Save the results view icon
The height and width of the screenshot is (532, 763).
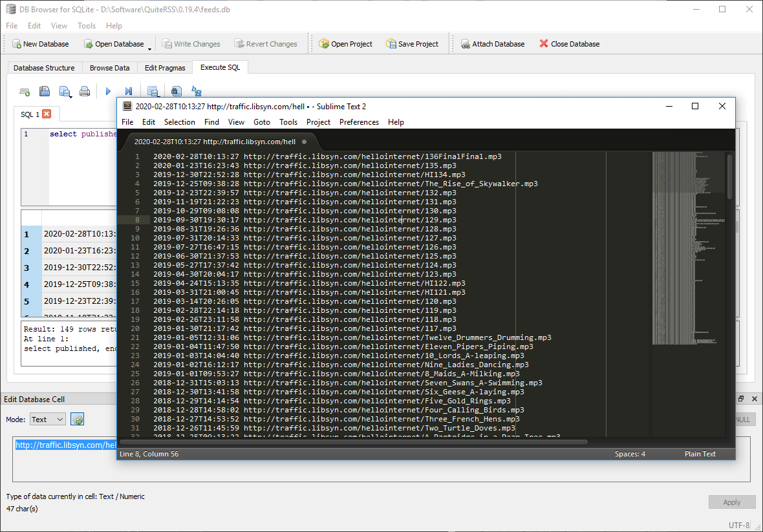point(153,90)
